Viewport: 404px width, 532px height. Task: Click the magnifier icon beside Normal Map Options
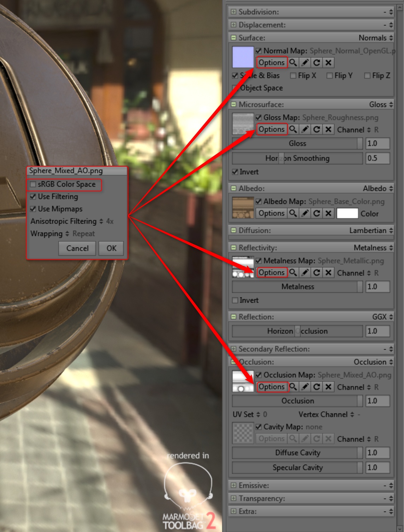(293, 63)
